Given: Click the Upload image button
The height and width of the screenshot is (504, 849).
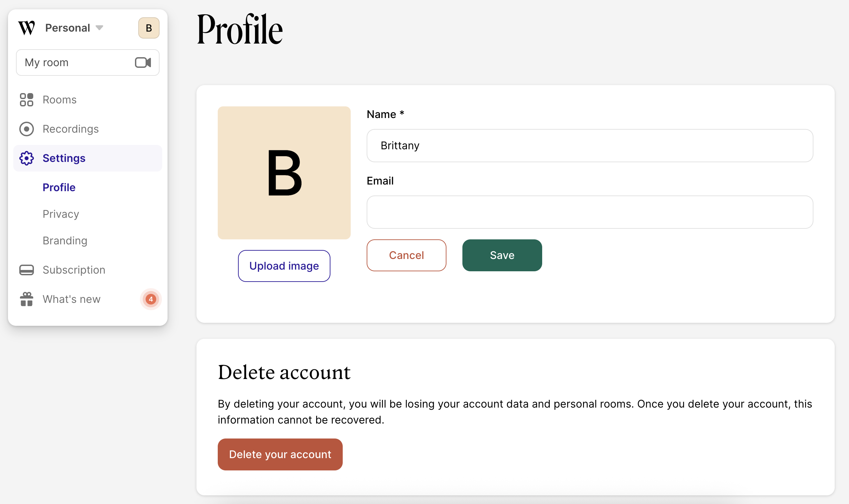Looking at the screenshot, I should tap(284, 266).
